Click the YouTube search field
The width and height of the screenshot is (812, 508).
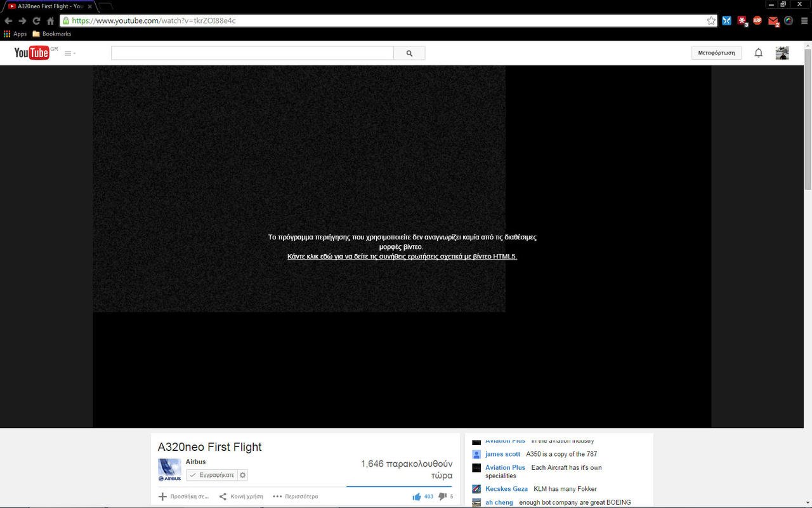click(252, 53)
